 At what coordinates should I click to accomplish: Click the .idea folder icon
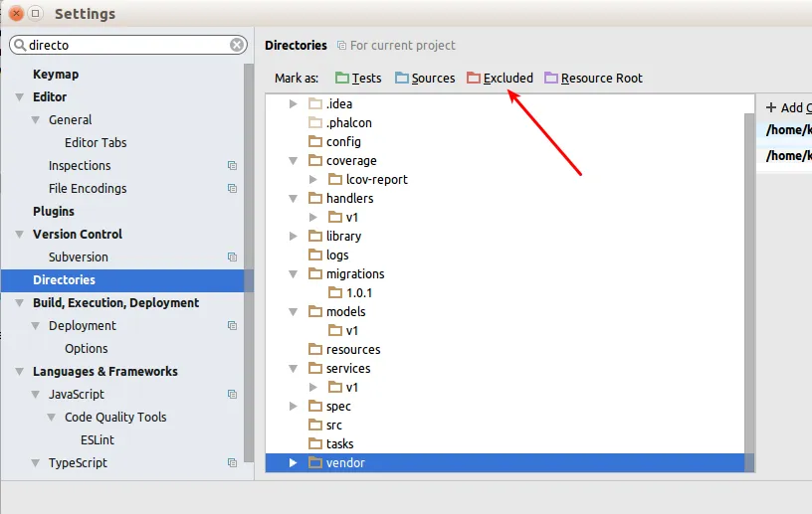pos(315,104)
